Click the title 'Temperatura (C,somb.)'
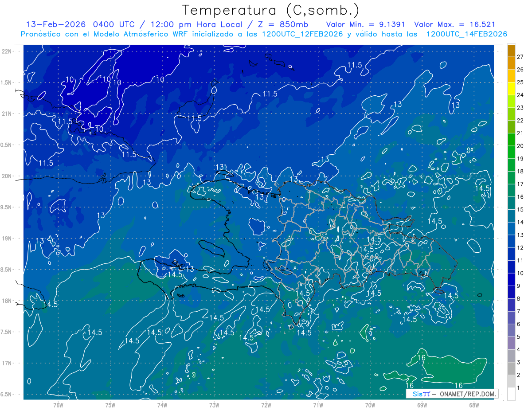The height and width of the screenshot is (411, 532). tap(270, 10)
